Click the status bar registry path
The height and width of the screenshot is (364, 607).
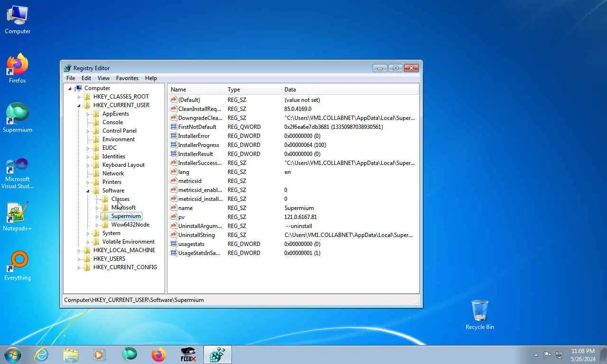click(134, 300)
